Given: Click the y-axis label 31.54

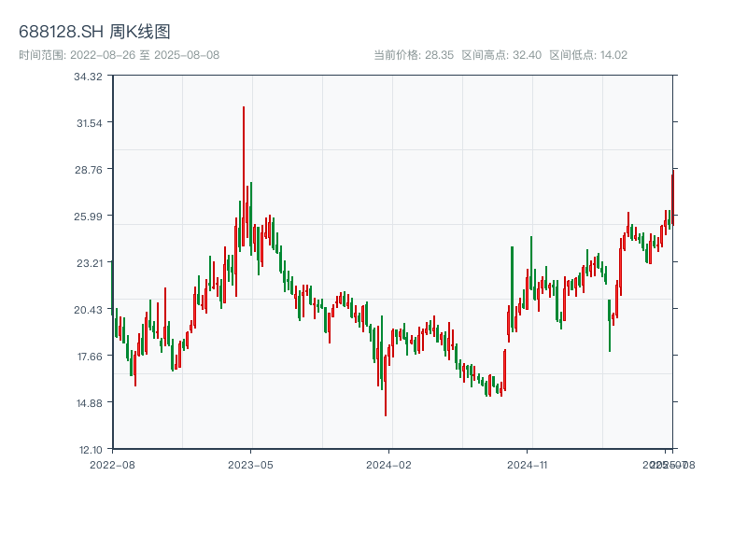Looking at the screenshot, I should coord(90,123).
